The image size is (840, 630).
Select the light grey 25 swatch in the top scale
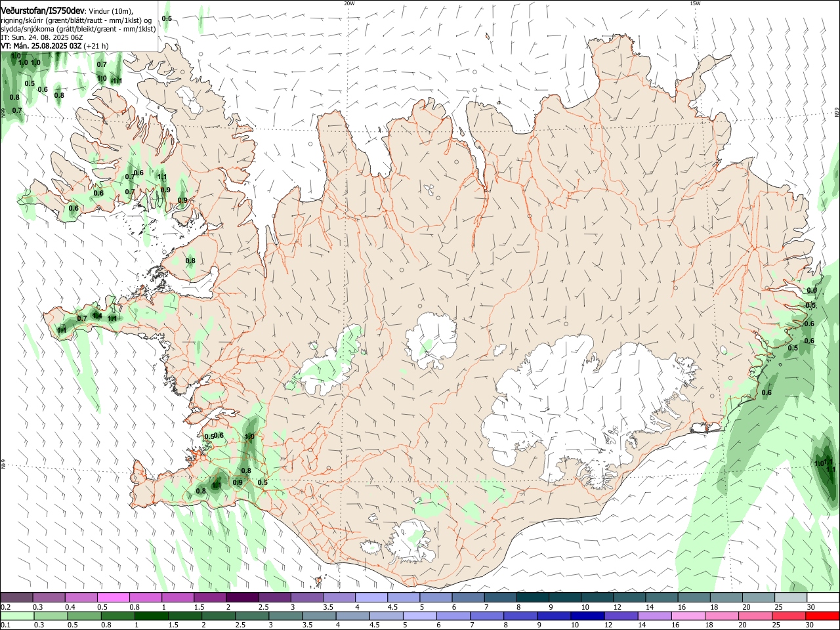coord(791,598)
